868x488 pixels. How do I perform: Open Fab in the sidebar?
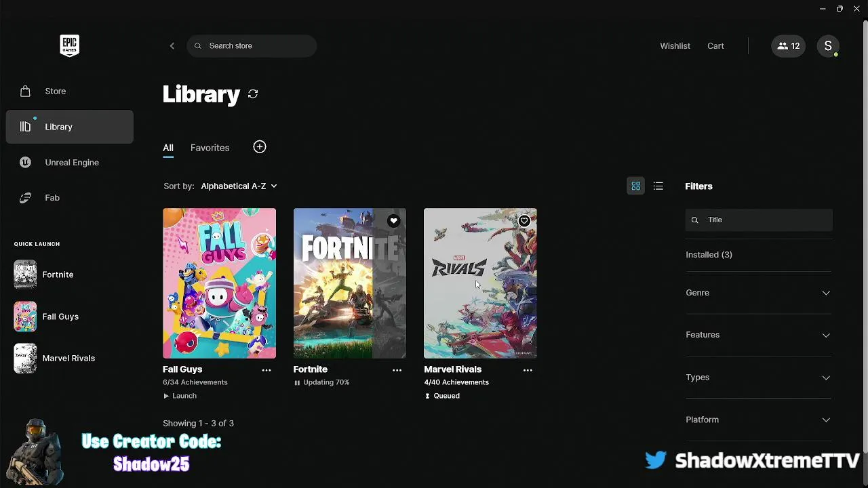[x=70, y=198]
